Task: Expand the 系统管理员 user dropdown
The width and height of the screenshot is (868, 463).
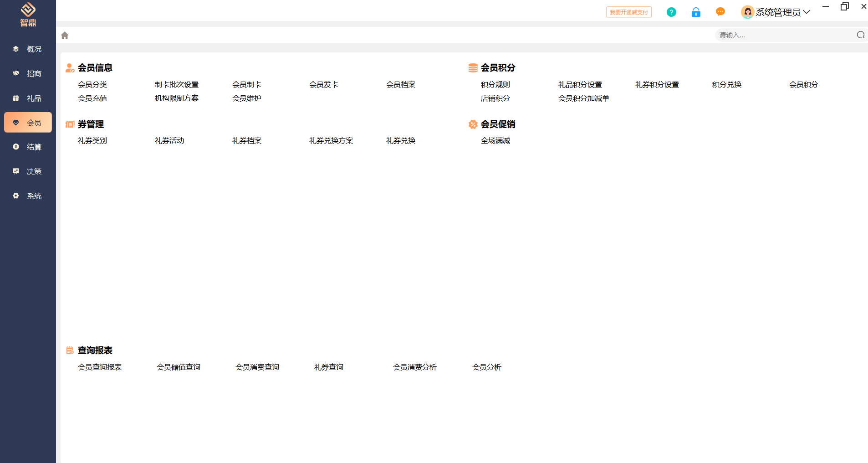Action: [x=807, y=12]
